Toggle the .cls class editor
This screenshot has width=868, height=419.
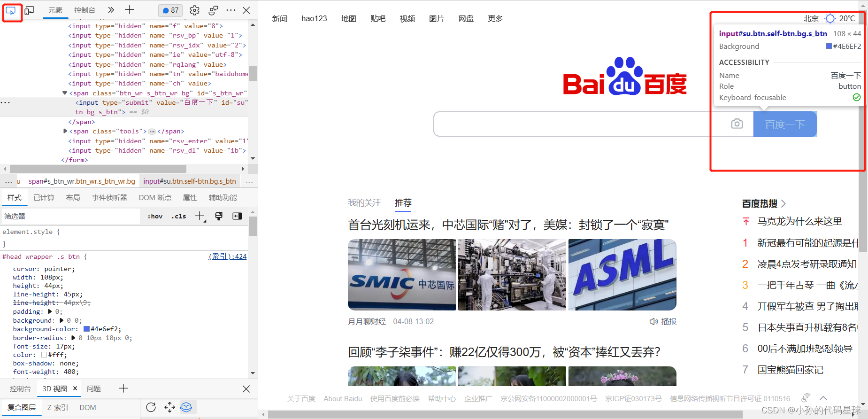(x=178, y=217)
